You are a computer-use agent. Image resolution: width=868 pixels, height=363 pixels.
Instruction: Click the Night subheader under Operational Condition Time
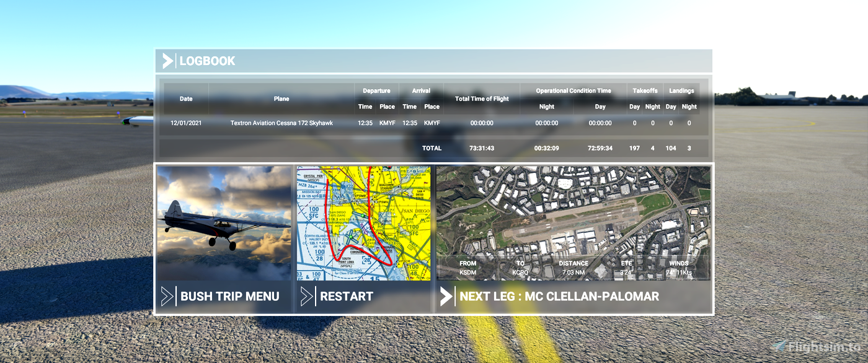click(546, 107)
